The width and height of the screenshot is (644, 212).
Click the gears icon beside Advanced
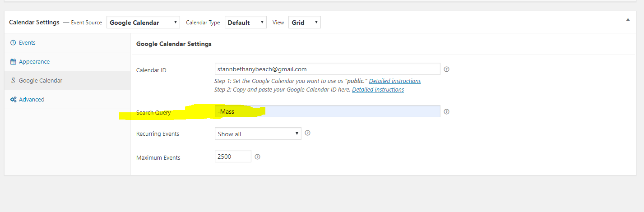(13, 100)
